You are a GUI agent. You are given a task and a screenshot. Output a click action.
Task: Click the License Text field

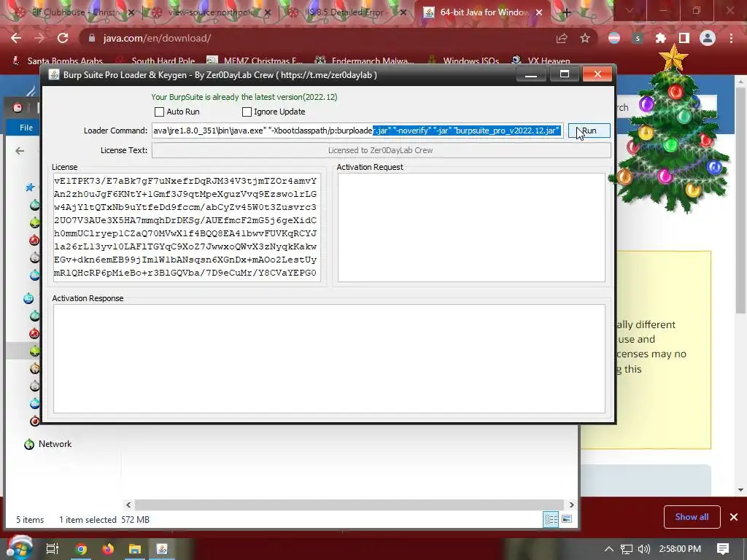[381, 150]
